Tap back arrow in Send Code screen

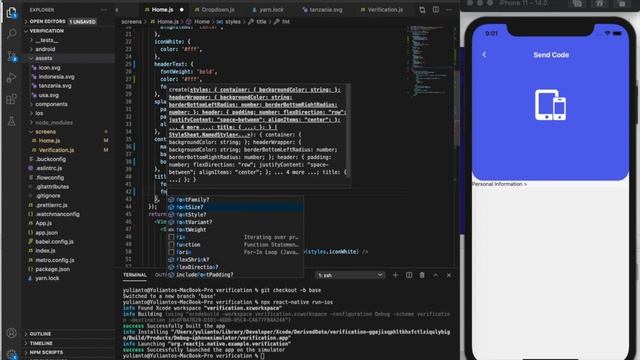tap(484, 55)
